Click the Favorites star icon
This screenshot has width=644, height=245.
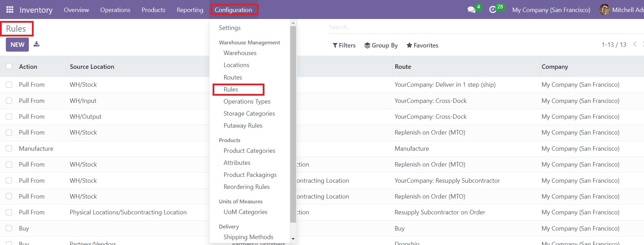[x=409, y=45]
